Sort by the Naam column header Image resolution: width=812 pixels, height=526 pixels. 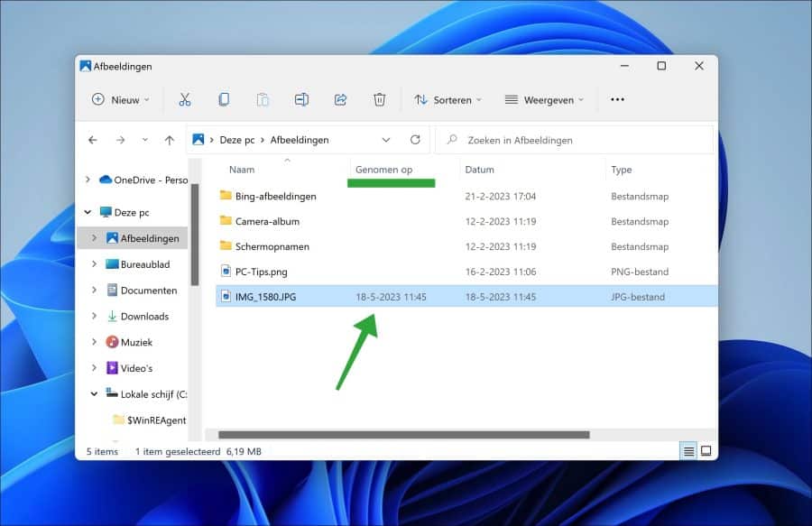[242, 170]
